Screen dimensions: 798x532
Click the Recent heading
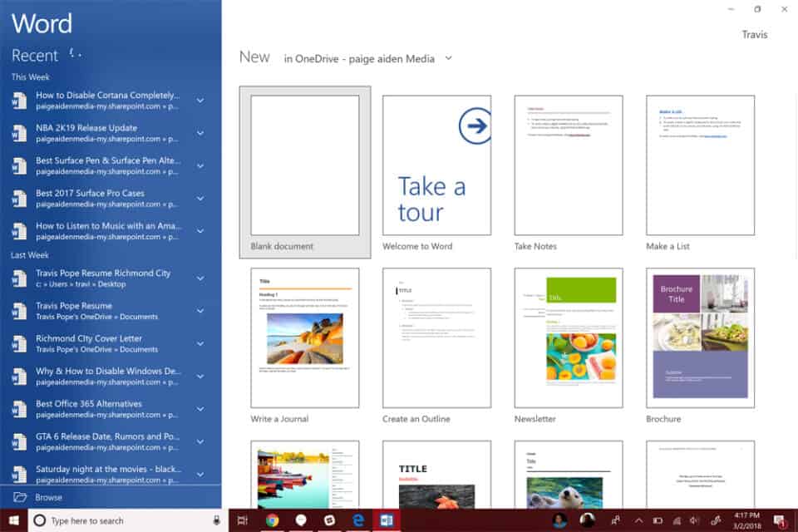(35, 55)
